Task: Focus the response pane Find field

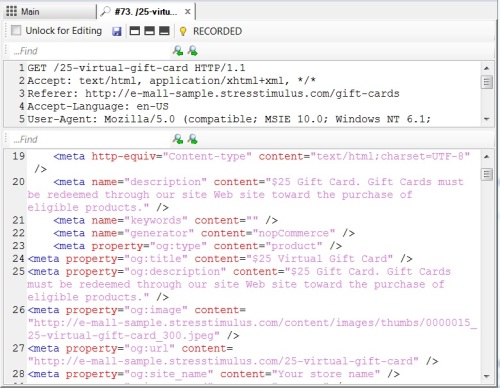Action: [x=90, y=139]
